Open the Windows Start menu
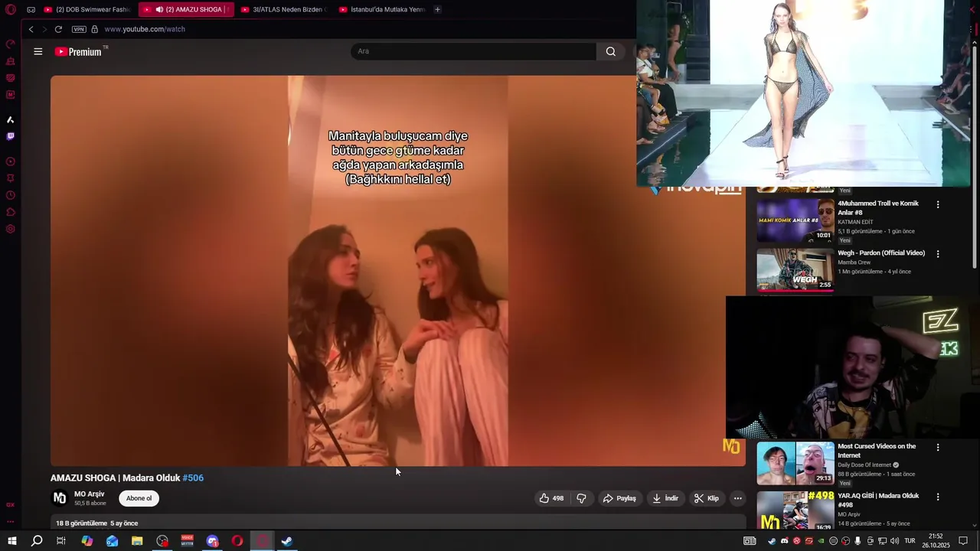 click(11, 541)
